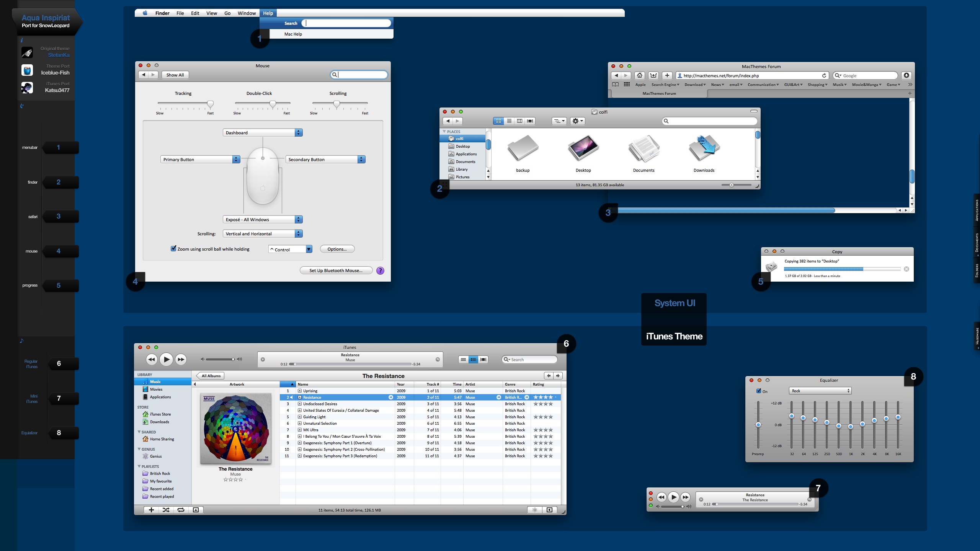The height and width of the screenshot is (551, 980).
Task: Open the backup folder in Finder
Action: [x=523, y=153]
